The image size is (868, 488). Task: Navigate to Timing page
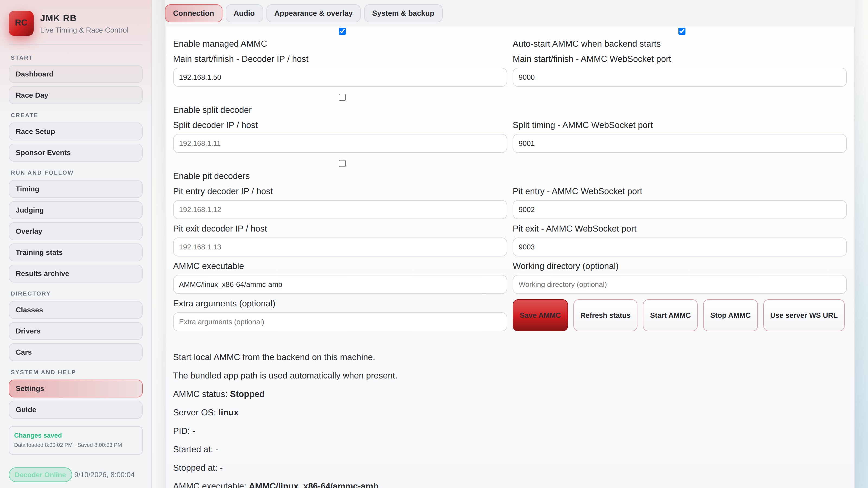click(75, 189)
